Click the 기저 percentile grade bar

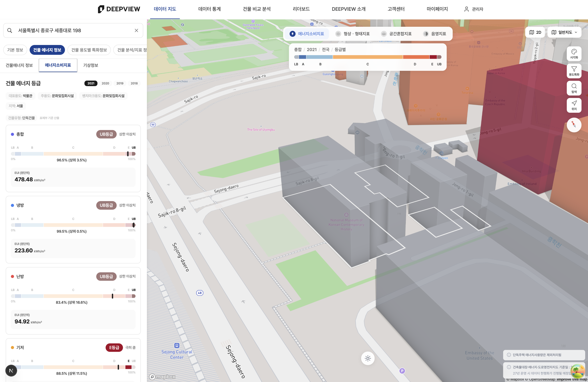pos(73,367)
